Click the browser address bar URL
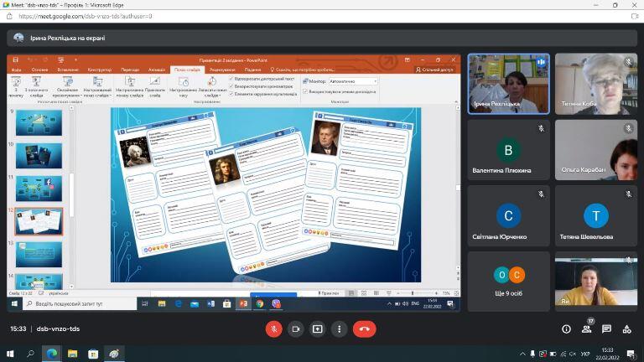Image resolution: width=644 pixels, height=362 pixels. pyautogui.click(x=86, y=17)
